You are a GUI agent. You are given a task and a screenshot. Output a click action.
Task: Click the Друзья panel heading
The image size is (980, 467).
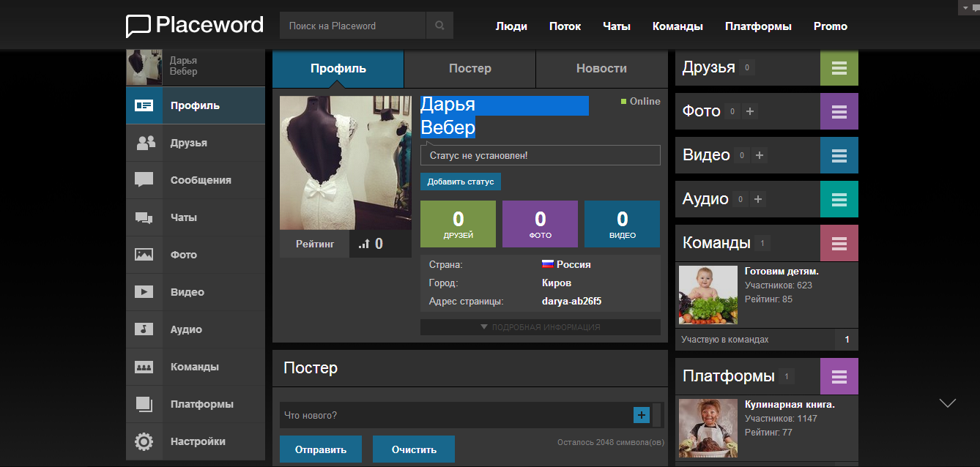pos(708,67)
